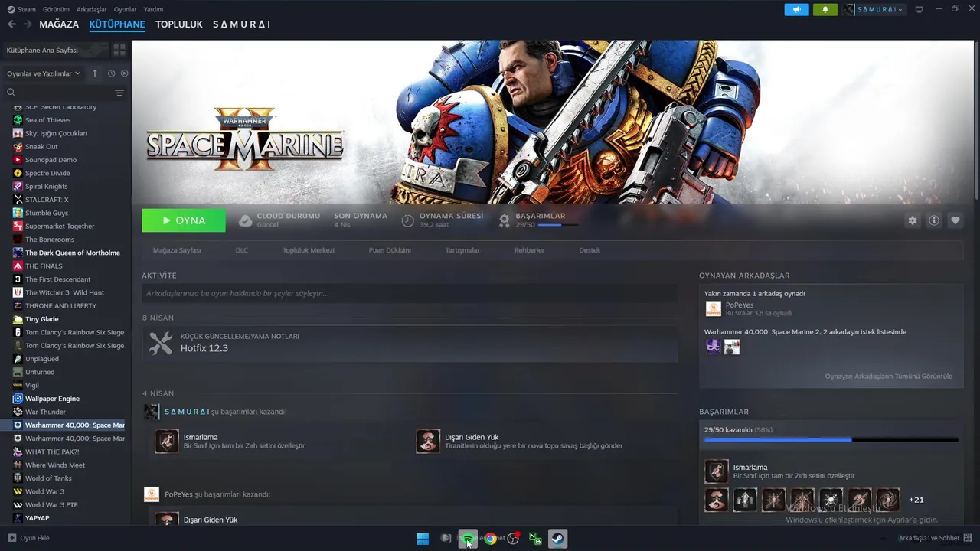Image resolution: width=980 pixels, height=551 pixels.
Task: Open the Oyunlar menu
Action: (125, 9)
